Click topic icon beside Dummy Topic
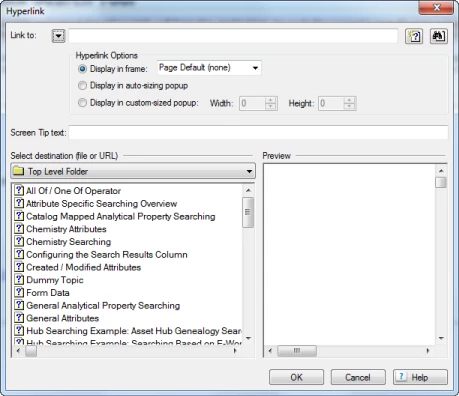This screenshot has width=459, height=396. pyautogui.click(x=19, y=279)
